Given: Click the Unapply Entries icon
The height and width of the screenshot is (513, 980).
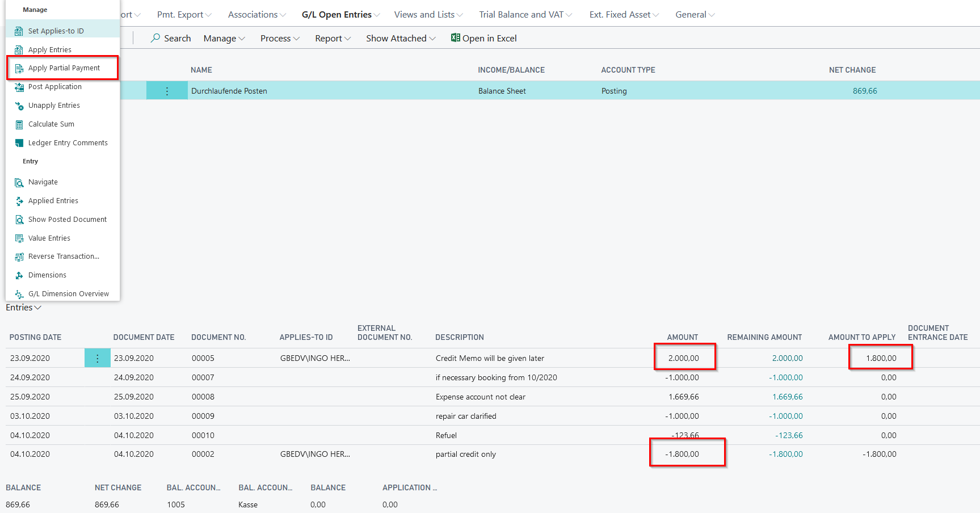Looking at the screenshot, I should (x=19, y=106).
